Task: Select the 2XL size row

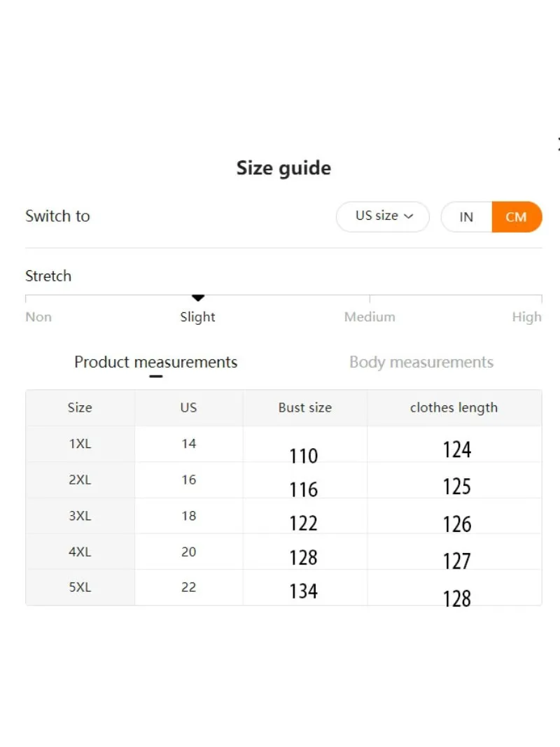Action: 283,480
